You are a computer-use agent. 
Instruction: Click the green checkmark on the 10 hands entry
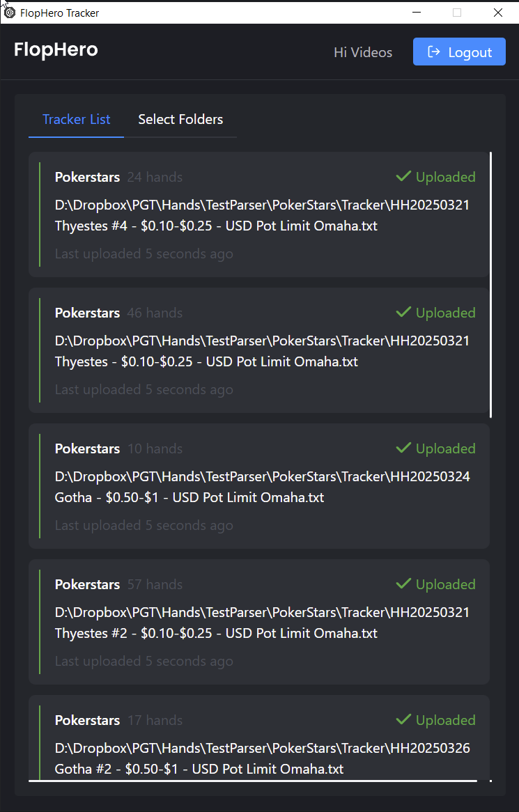point(403,448)
